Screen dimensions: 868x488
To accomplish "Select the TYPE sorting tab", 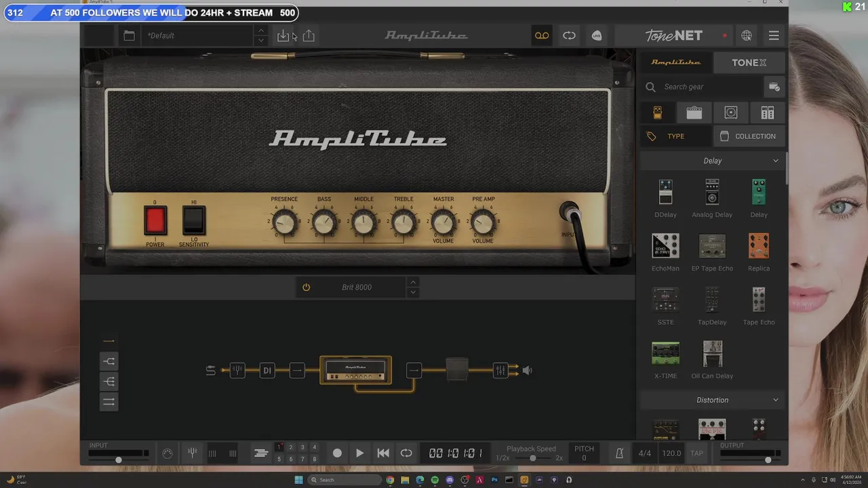I will tap(676, 136).
